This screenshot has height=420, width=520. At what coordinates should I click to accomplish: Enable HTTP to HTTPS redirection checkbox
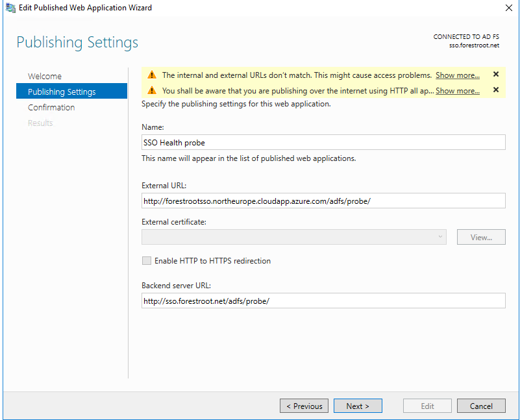pos(147,261)
